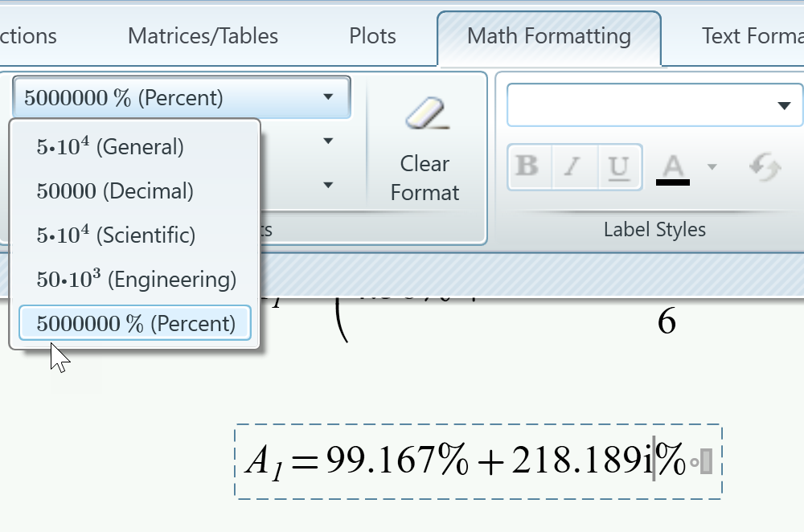Open the Matrices/Tables ribbon tab
The height and width of the screenshot is (532, 804).
[202, 35]
